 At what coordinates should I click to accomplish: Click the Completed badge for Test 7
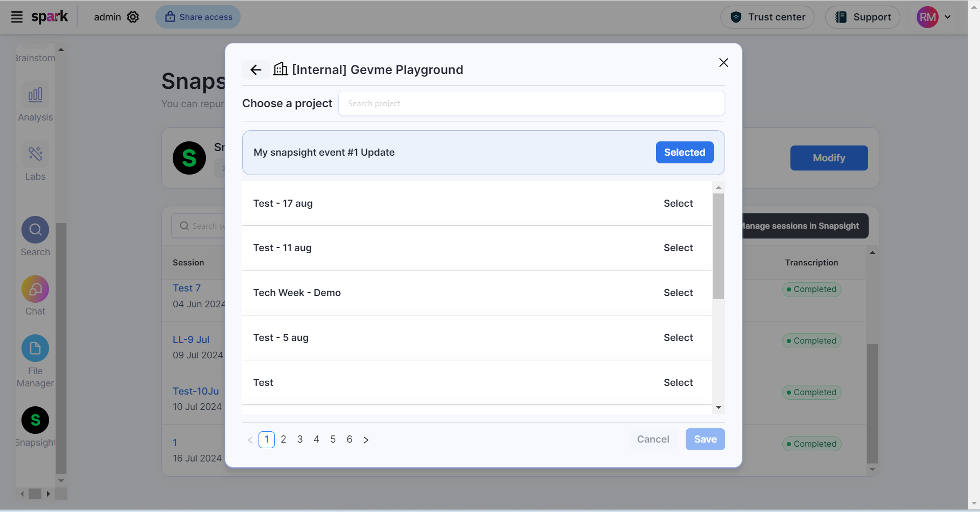[811, 289]
